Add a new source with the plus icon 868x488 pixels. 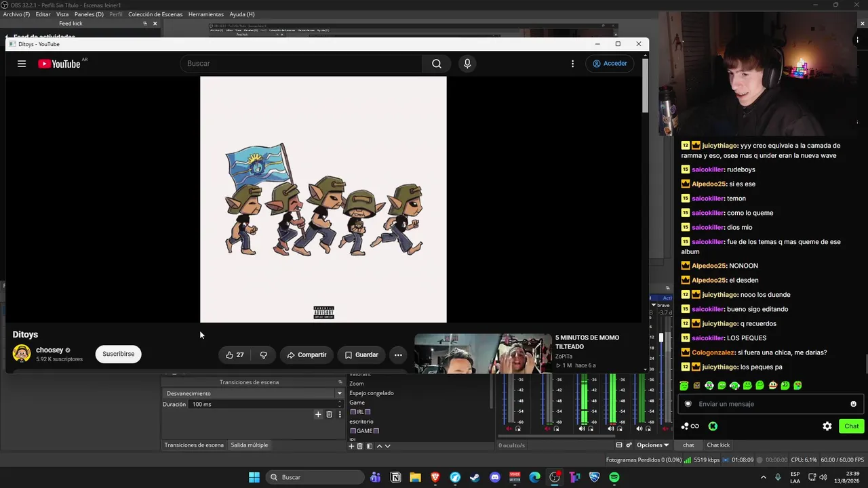tap(351, 446)
